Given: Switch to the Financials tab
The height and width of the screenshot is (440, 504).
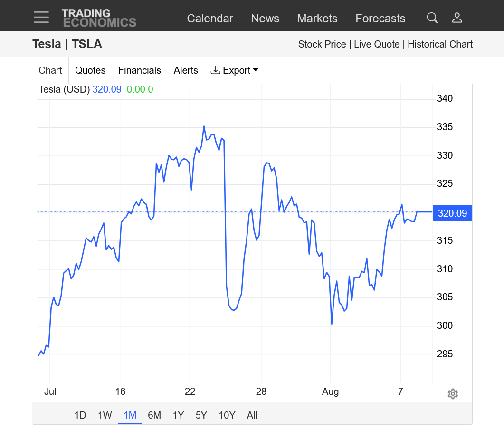Looking at the screenshot, I should (140, 70).
